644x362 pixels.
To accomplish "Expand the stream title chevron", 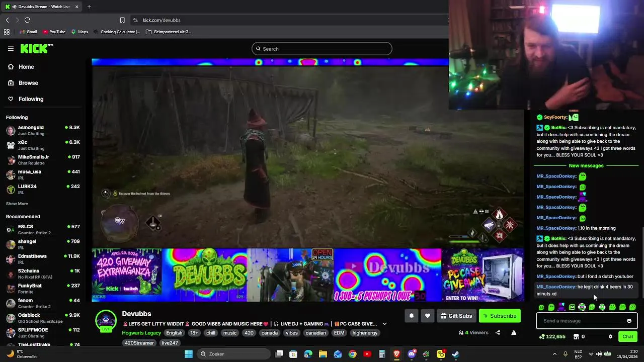I will (x=384, y=324).
